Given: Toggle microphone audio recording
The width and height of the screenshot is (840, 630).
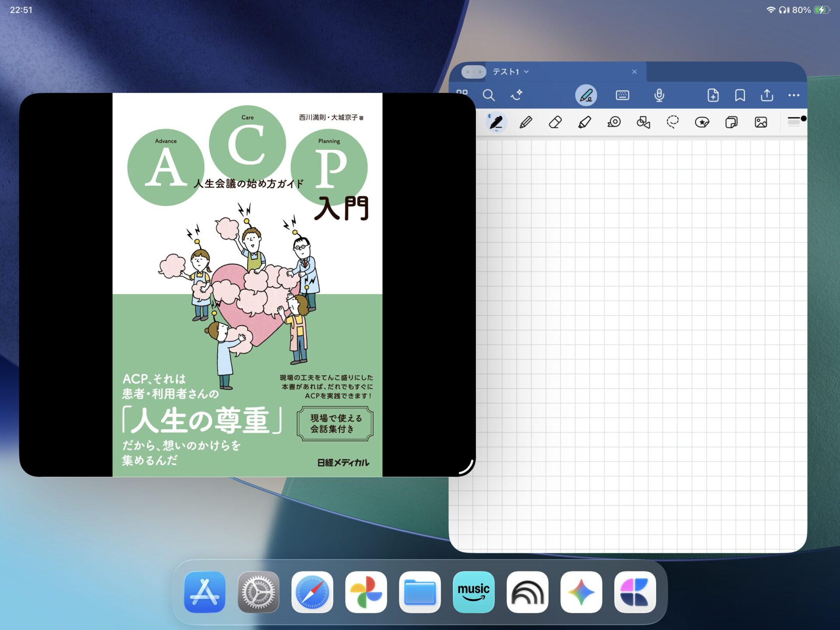Looking at the screenshot, I should pos(659,95).
